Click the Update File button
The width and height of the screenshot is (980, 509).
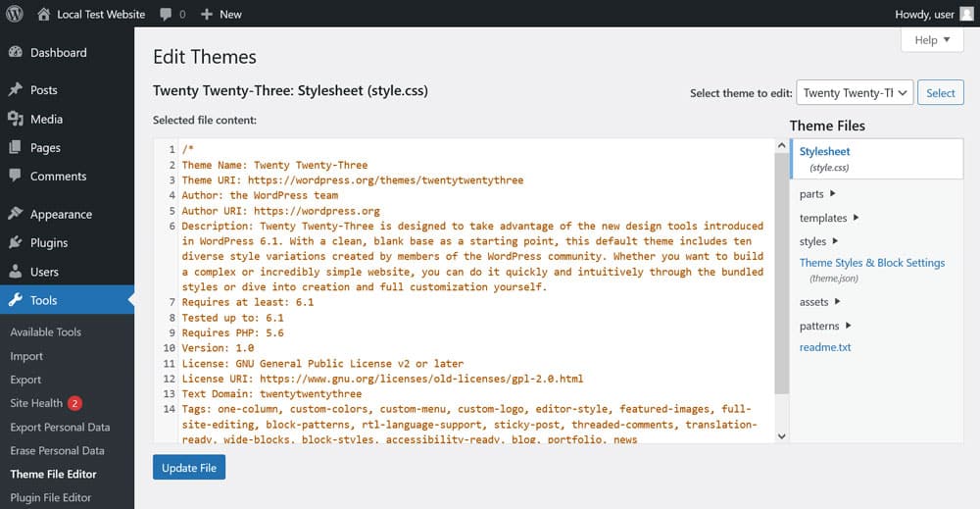point(189,468)
